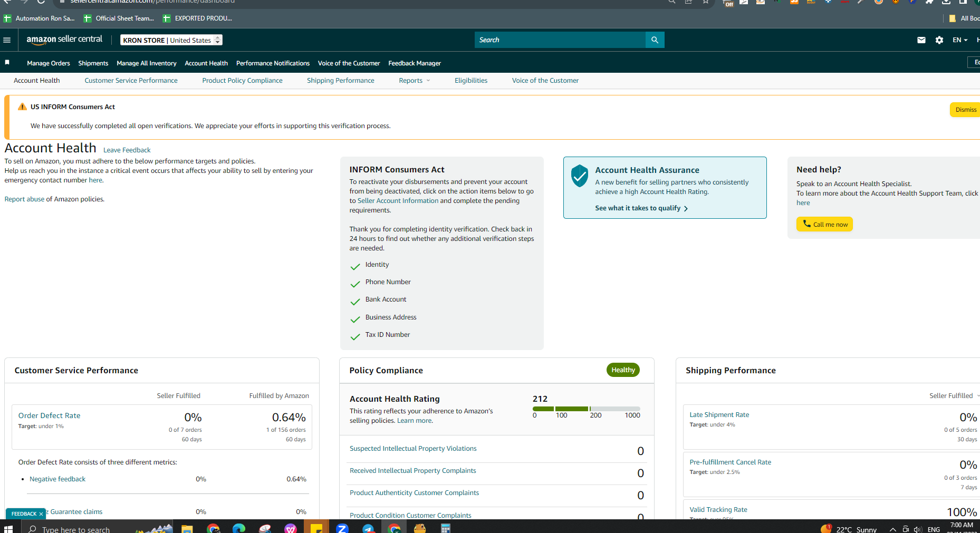Expand the Reports dropdown menu

[x=415, y=81]
